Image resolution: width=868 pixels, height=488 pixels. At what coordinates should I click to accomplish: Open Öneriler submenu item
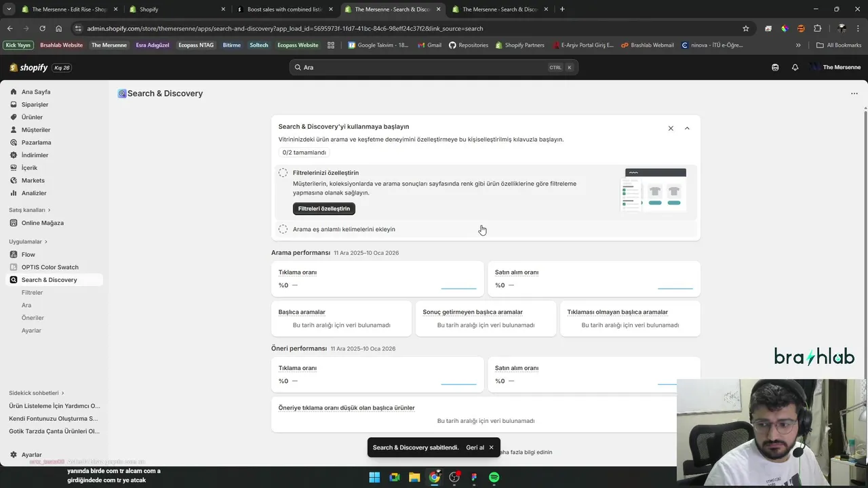(33, 318)
